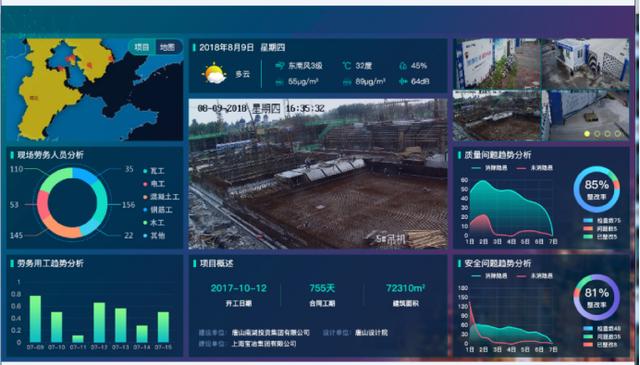Viewport: 640px width, 365px height.
Task: Toggle red line legend in 安全问题趋势分析
Action: click(x=534, y=276)
